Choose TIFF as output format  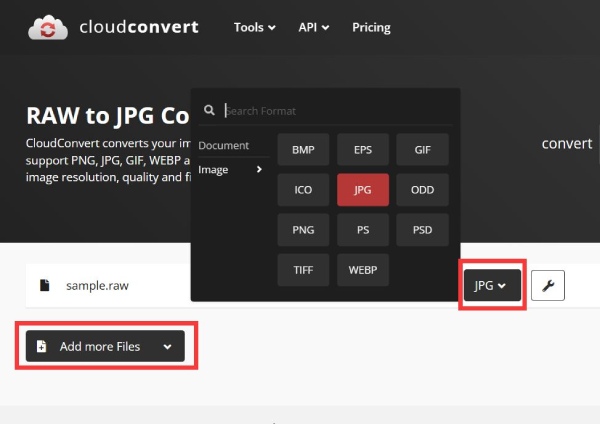pos(303,270)
